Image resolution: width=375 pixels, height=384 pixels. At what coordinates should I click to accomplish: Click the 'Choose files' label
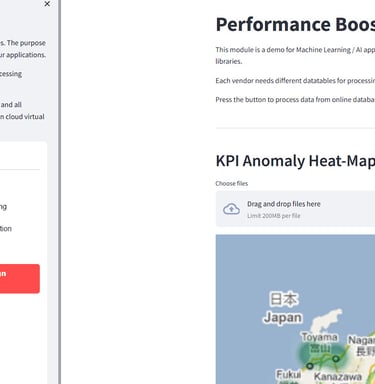tap(232, 183)
